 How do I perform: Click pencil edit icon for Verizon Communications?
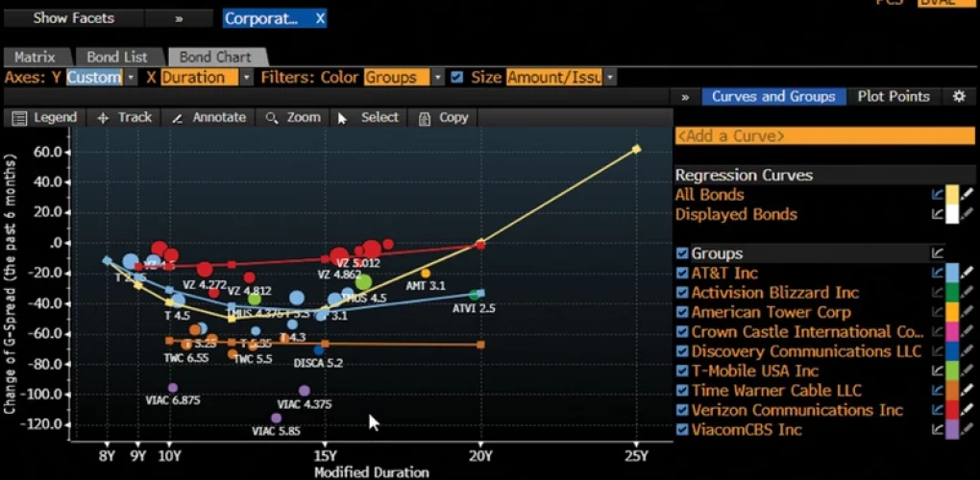[x=968, y=410]
